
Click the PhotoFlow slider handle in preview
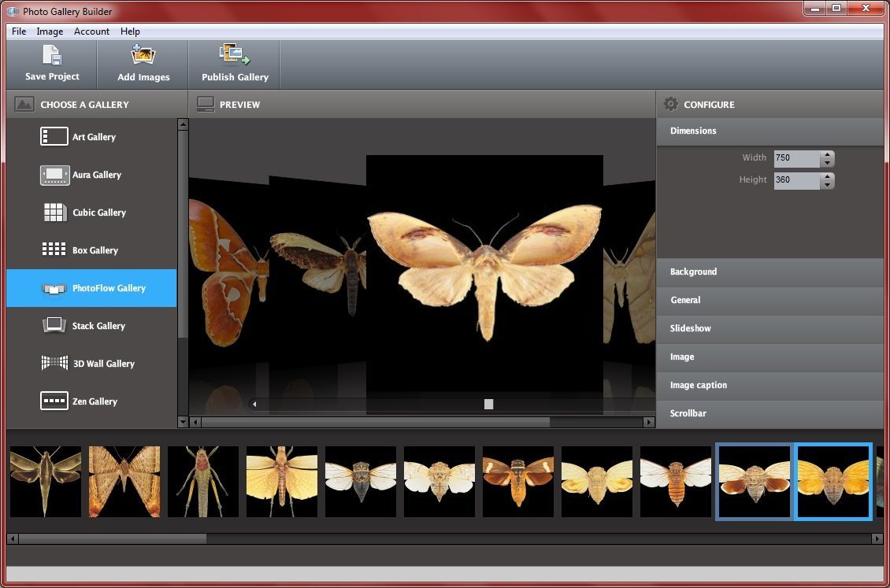pos(488,405)
